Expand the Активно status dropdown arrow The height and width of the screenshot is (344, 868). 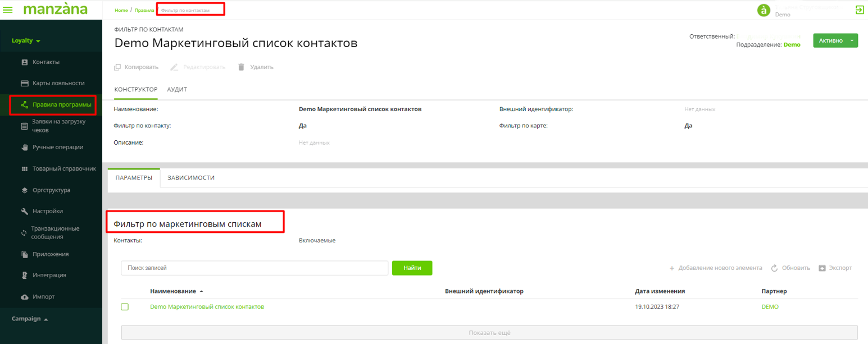click(852, 40)
